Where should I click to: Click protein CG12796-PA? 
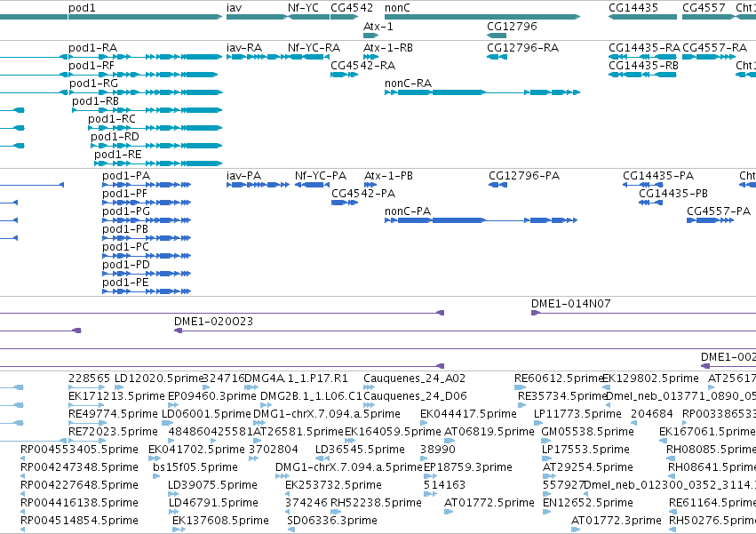click(524, 176)
